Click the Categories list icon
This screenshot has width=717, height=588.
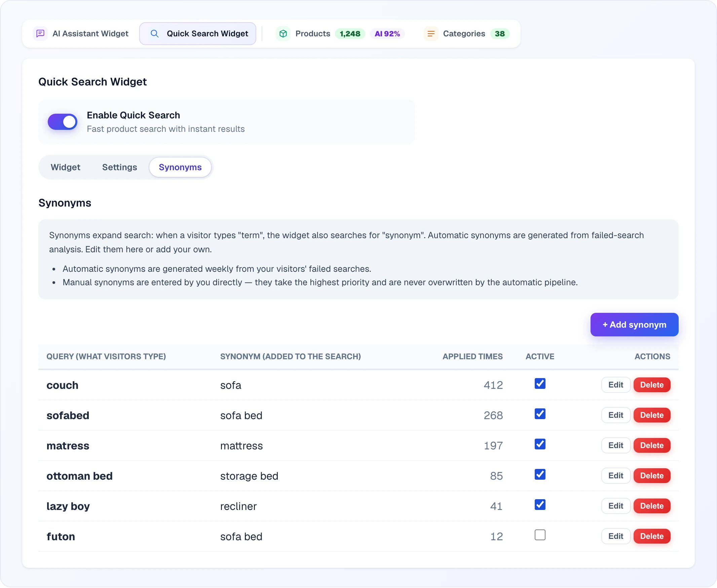[x=431, y=34]
